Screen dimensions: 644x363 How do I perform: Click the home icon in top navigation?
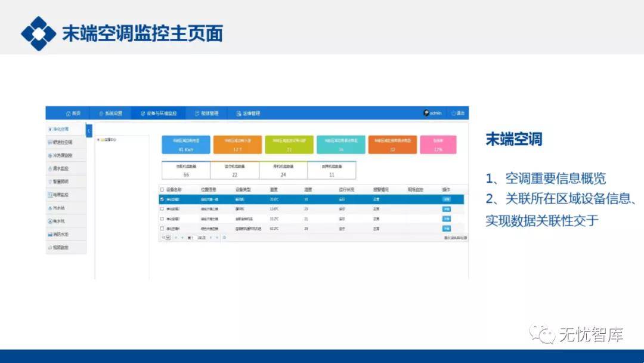(68, 113)
